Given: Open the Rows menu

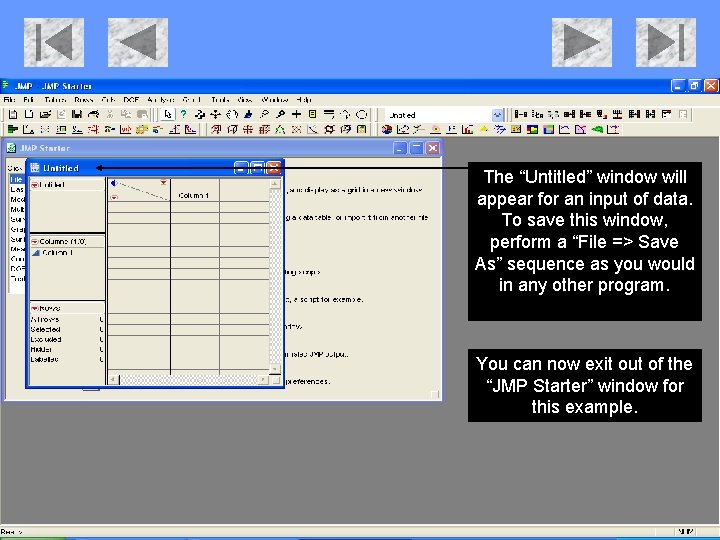Looking at the screenshot, I should [x=84, y=100].
